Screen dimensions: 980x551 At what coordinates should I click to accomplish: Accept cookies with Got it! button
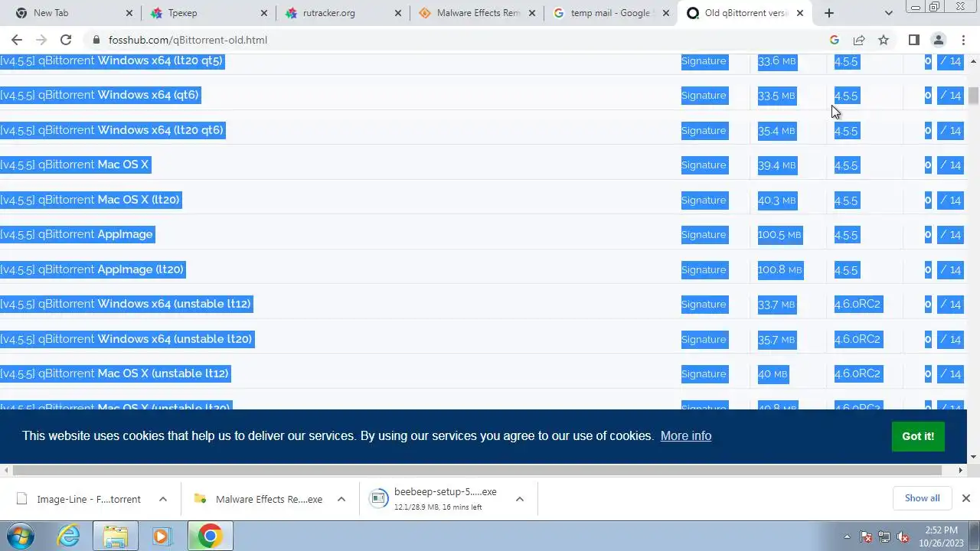[918, 436]
